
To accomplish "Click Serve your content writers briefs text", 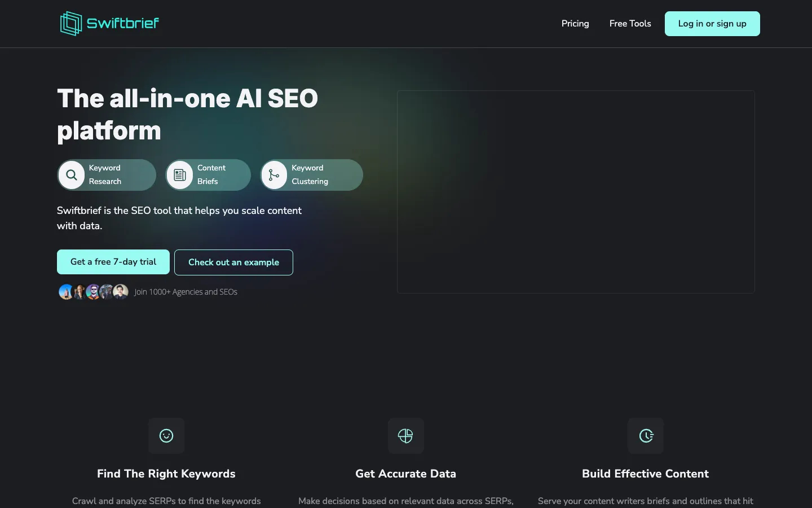I will point(646,501).
